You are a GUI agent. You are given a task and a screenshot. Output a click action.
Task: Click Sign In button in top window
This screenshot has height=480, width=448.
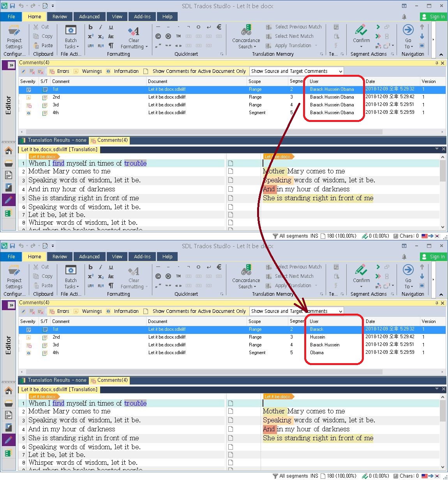coord(434,17)
